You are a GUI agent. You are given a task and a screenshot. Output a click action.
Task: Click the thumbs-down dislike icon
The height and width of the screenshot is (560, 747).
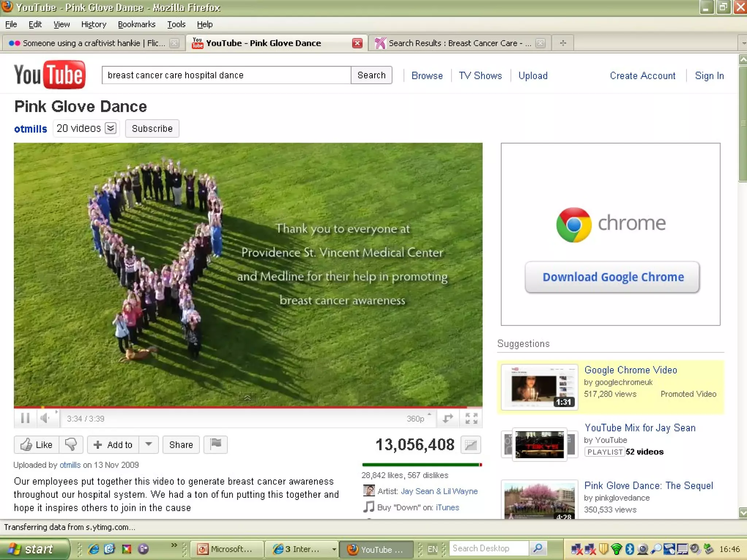click(x=71, y=444)
